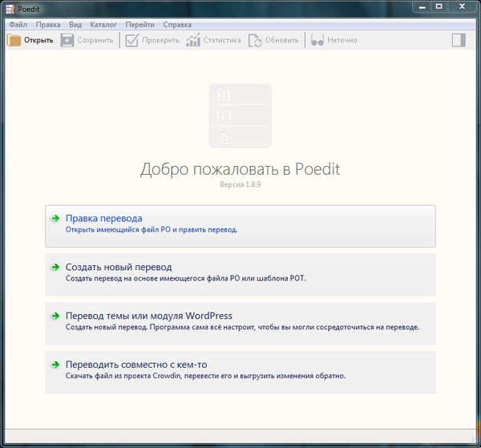This screenshot has height=448, width=481.
Task: Open the Статистика chart icon
Action: tap(193, 40)
